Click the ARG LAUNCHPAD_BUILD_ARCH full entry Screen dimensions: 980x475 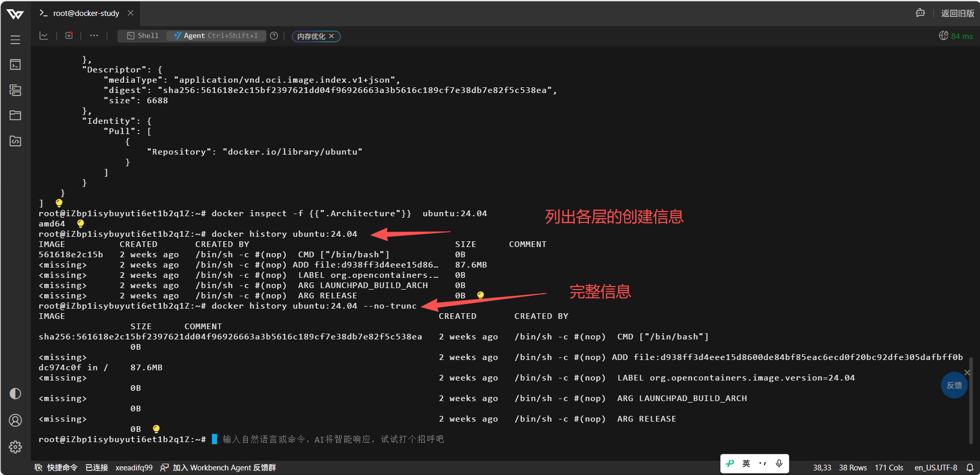pos(682,398)
